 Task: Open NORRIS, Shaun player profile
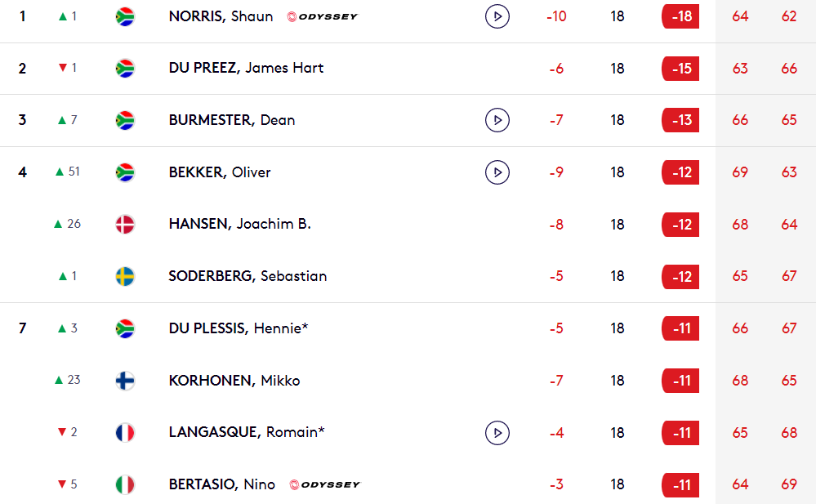tap(221, 16)
